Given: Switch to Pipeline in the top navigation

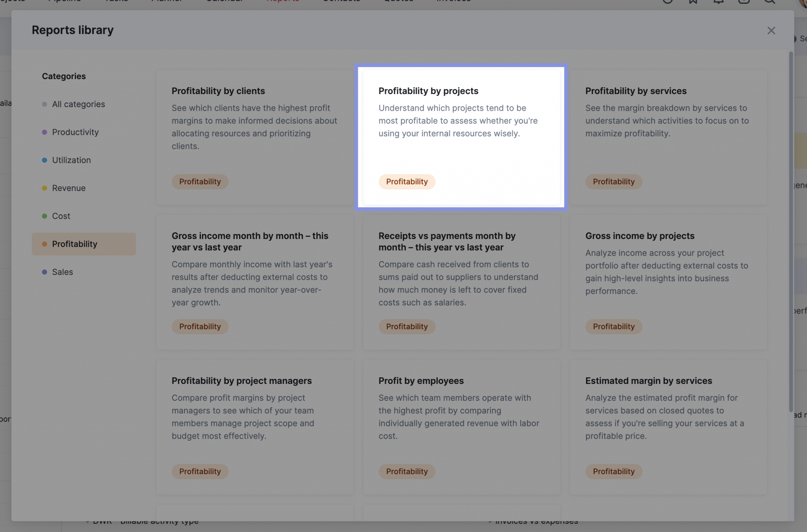Looking at the screenshot, I should pyautogui.click(x=64, y=1).
